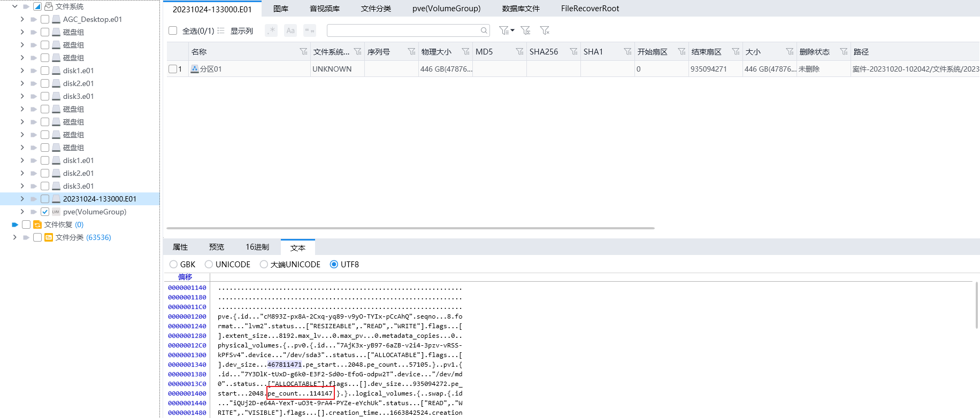Select the GBK encoding radio button
This screenshot has height=418, width=980.
coord(174,264)
